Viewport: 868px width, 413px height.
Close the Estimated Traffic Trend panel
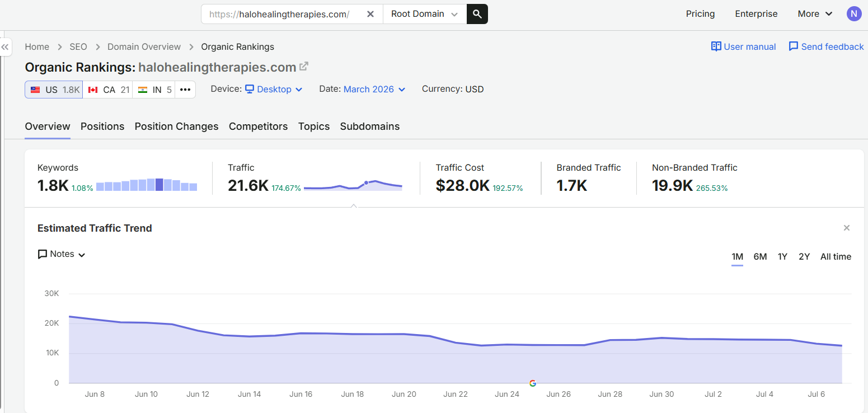(x=847, y=228)
